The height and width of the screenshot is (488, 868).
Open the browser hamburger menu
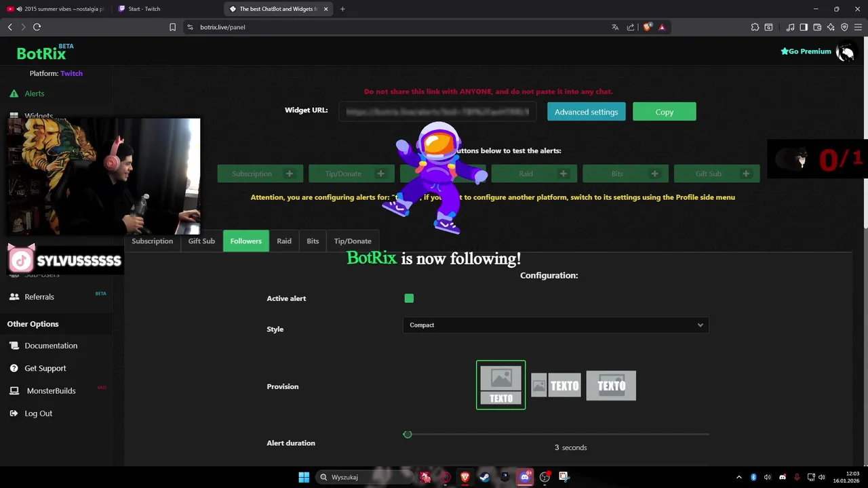pyautogui.click(x=858, y=27)
